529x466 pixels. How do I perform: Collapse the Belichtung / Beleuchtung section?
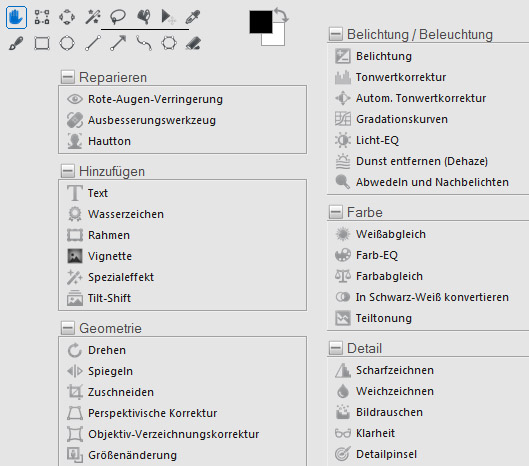point(336,34)
